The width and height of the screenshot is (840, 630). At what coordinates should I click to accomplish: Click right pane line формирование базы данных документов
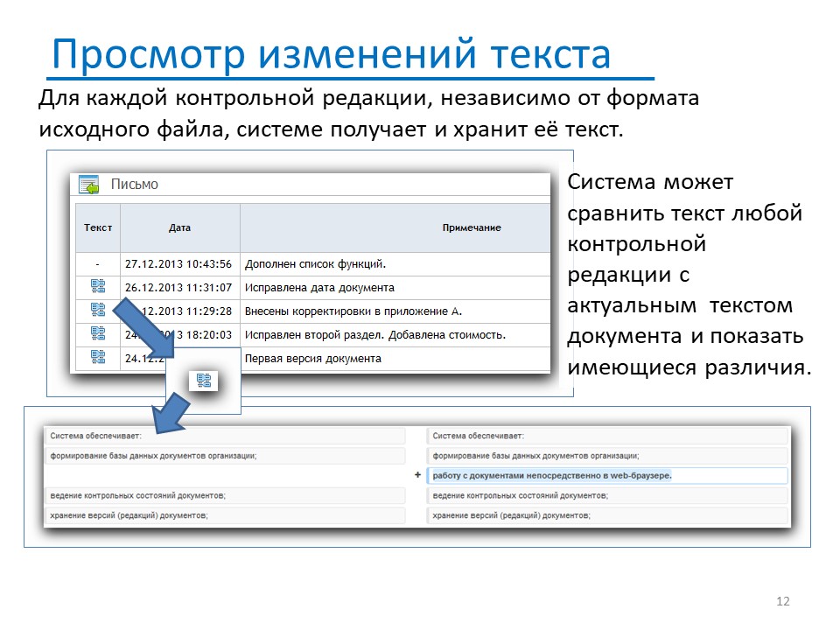607,456
